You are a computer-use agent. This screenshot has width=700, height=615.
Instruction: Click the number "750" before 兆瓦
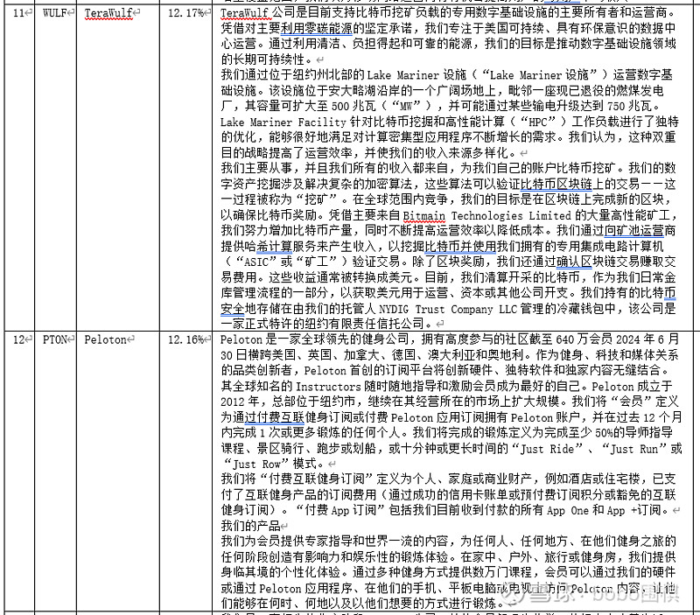[616, 106]
